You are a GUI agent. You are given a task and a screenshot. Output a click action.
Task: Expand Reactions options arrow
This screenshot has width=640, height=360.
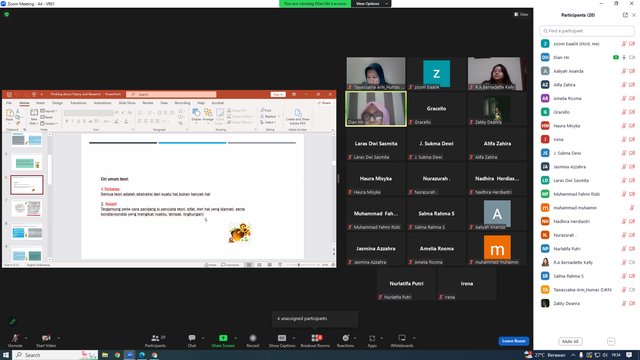(355, 338)
